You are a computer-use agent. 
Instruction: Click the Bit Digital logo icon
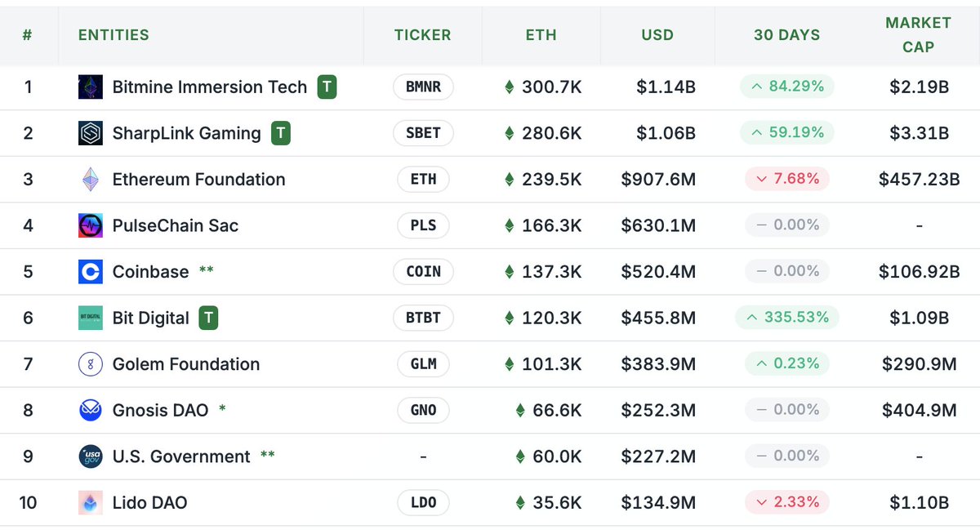[x=91, y=318]
